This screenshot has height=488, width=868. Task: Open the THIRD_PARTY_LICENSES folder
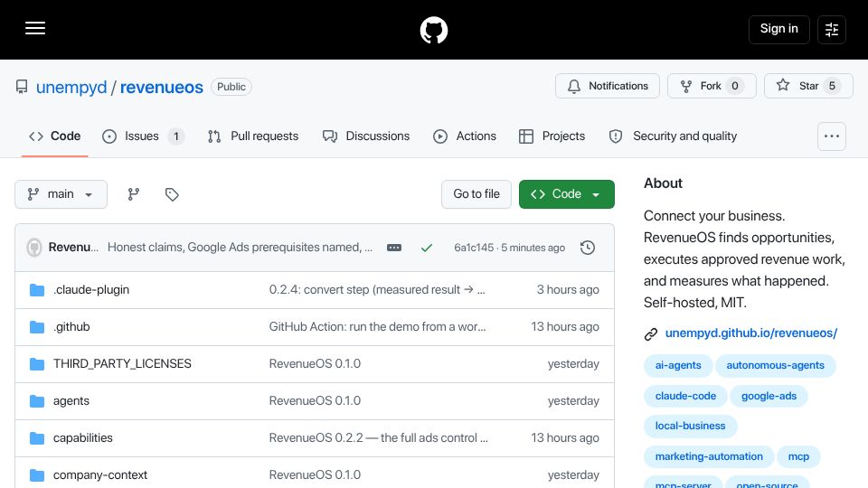click(122, 363)
